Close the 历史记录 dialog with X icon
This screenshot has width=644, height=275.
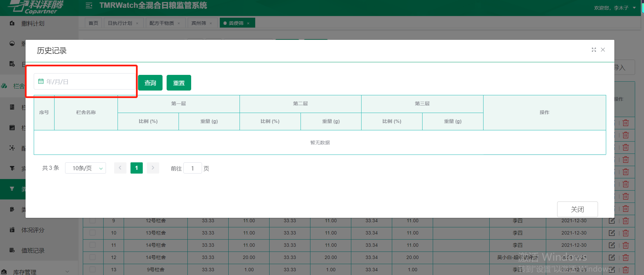(x=603, y=50)
